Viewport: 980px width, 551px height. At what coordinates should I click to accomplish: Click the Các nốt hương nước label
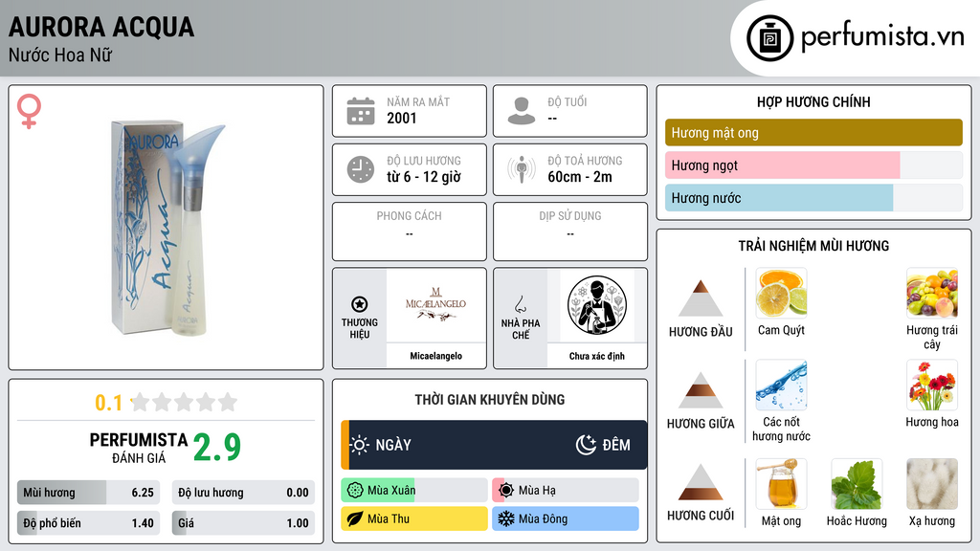tap(781, 430)
